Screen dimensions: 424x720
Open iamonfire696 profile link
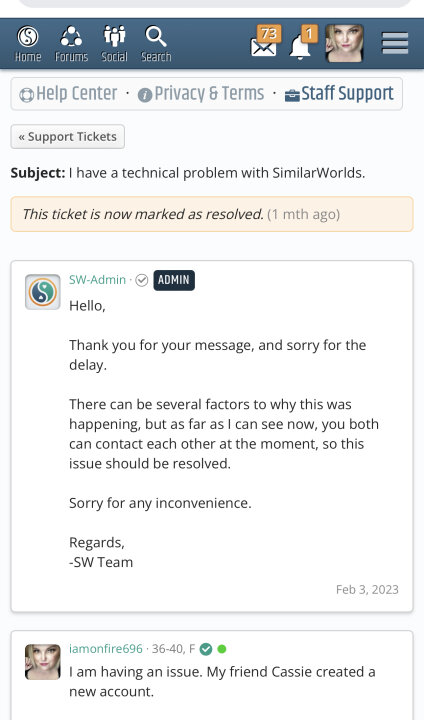tap(106, 649)
